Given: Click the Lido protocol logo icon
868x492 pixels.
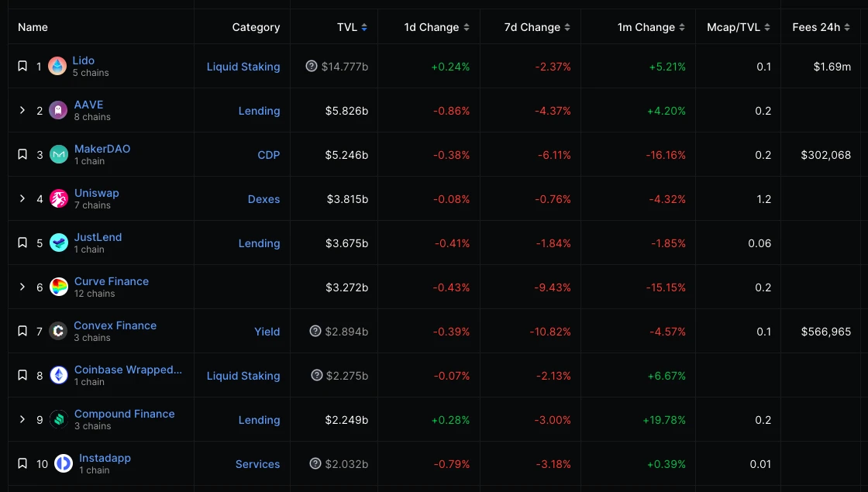Looking at the screenshot, I should pos(57,67).
